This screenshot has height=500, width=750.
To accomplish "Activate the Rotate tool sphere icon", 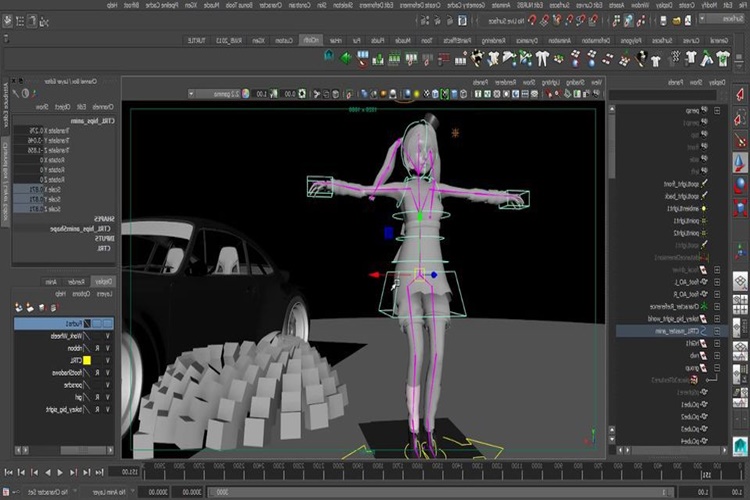I will point(740,185).
